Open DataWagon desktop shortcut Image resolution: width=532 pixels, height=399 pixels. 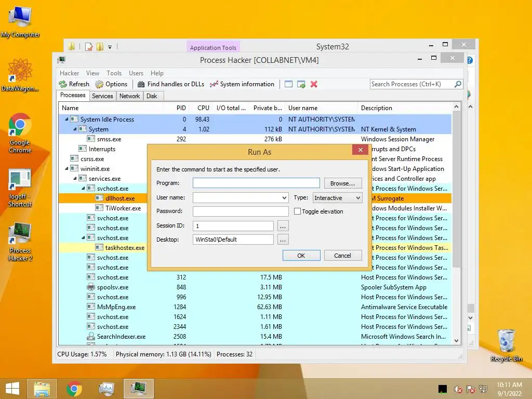[20, 75]
